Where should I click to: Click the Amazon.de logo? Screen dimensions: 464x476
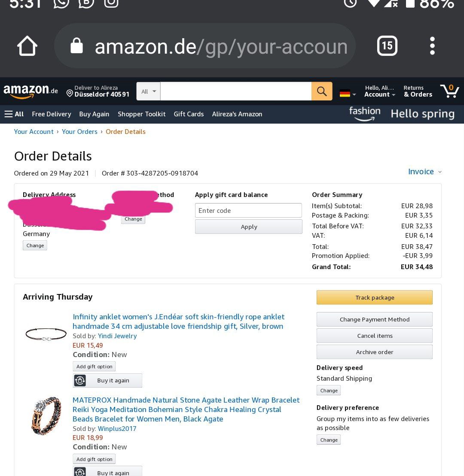tap(31, 91)
